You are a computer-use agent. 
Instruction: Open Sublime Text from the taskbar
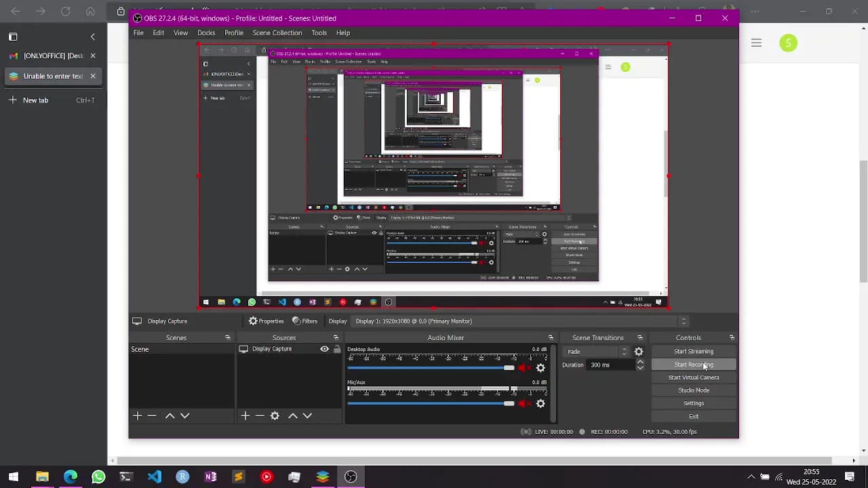[238, 476]
